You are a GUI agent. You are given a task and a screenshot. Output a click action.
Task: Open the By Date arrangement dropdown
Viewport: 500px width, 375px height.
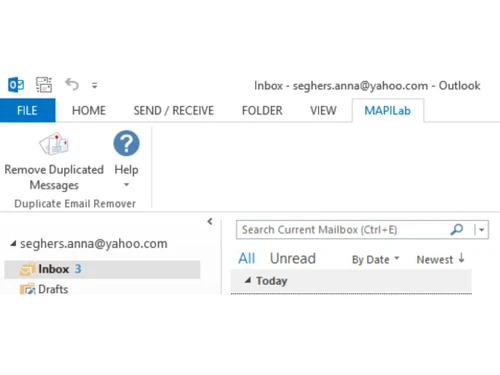tap(376, 259)
